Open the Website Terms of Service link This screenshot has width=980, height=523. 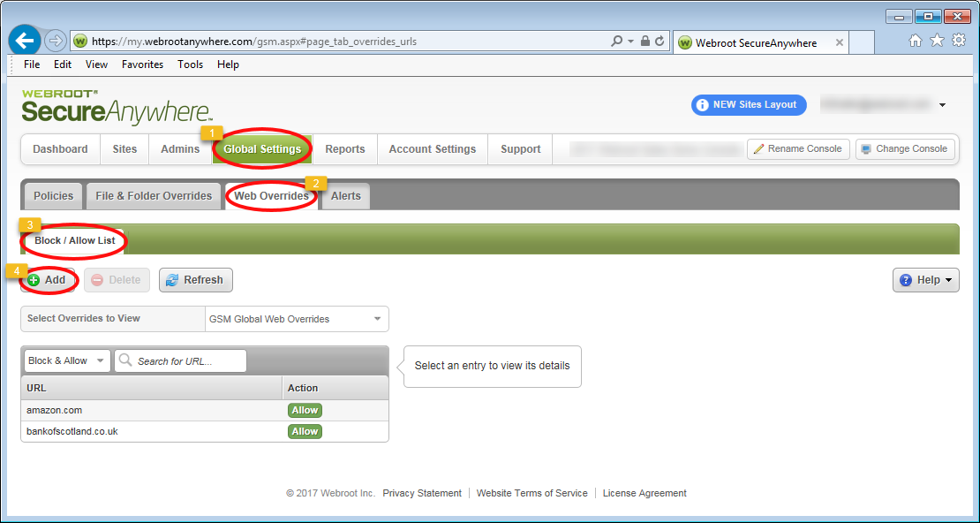[x=531, y=493]
